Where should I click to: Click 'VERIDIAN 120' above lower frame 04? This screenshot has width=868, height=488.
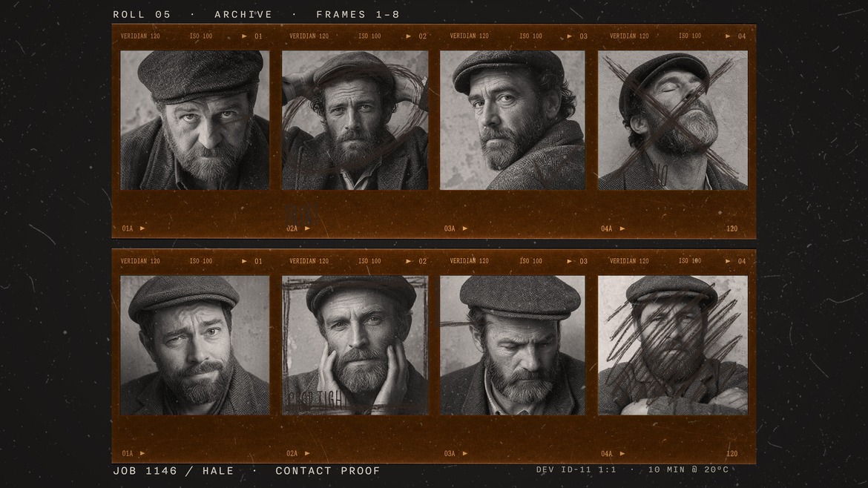click(x=629, y=261)
